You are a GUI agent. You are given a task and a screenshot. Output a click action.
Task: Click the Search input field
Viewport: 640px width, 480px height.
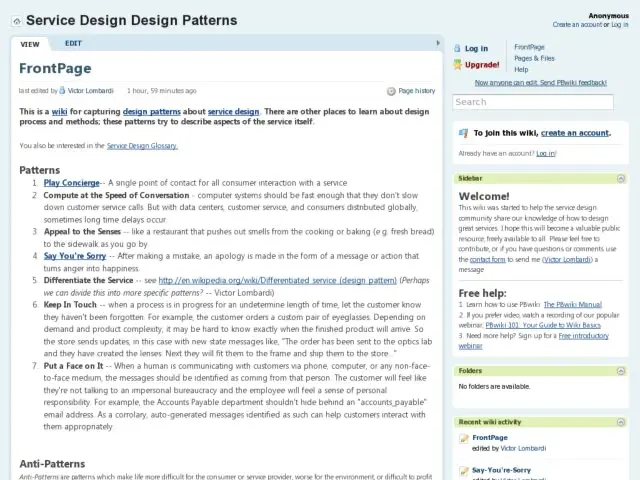[x=532, y=102]
